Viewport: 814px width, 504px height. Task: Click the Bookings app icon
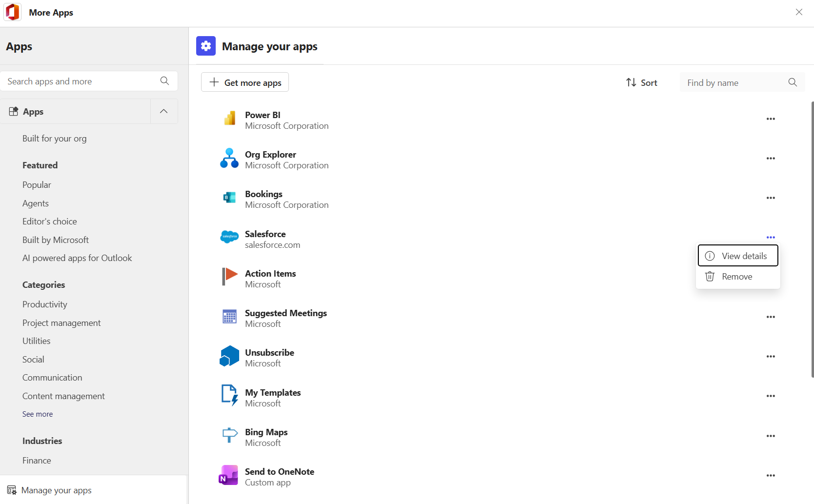point(229,198)
